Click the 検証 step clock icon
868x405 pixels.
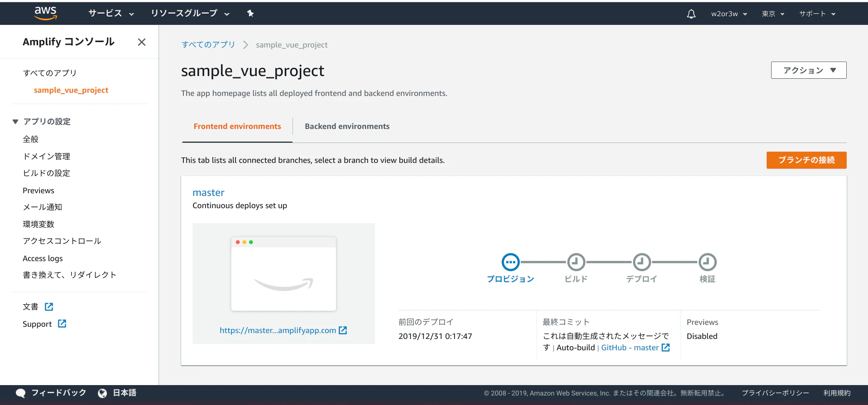pos(707,262)
